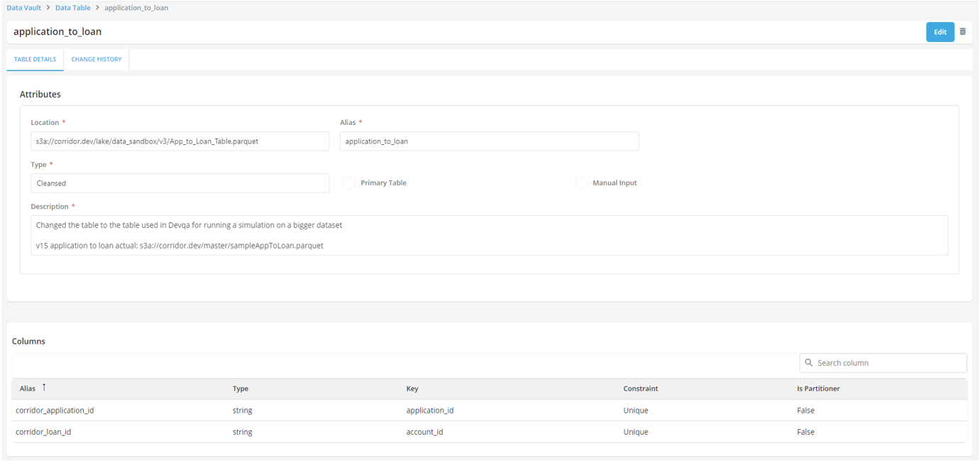
Task: Toggle the Primary Table checkbox
Action: point(349,183)
